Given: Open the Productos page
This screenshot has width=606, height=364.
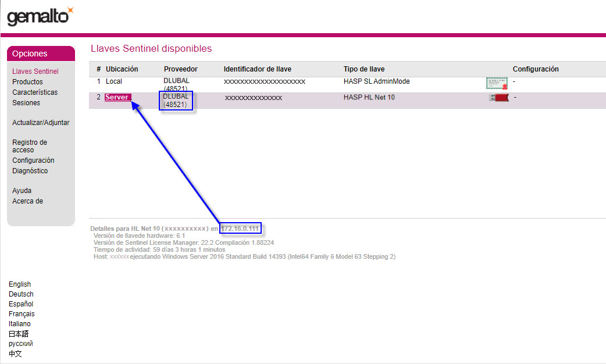Looking at the screenshot, I should click(x=27, y=82).
